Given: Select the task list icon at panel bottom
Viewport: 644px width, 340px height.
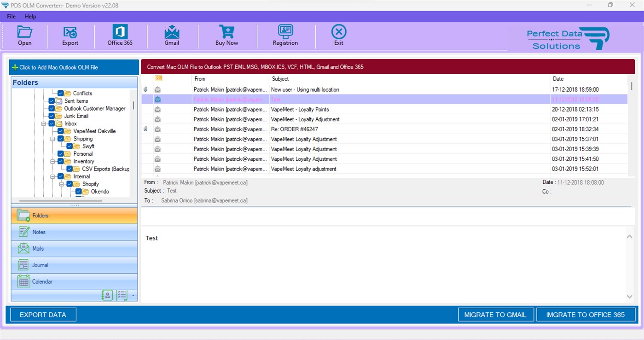Looking at the screenshot, I should (x=122, y=295).
